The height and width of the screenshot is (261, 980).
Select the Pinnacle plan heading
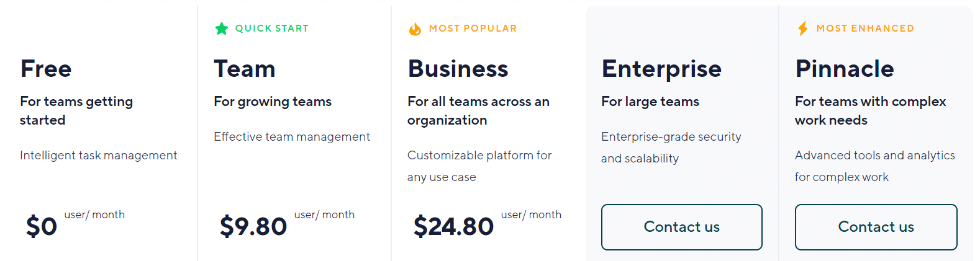pos(845,69)
